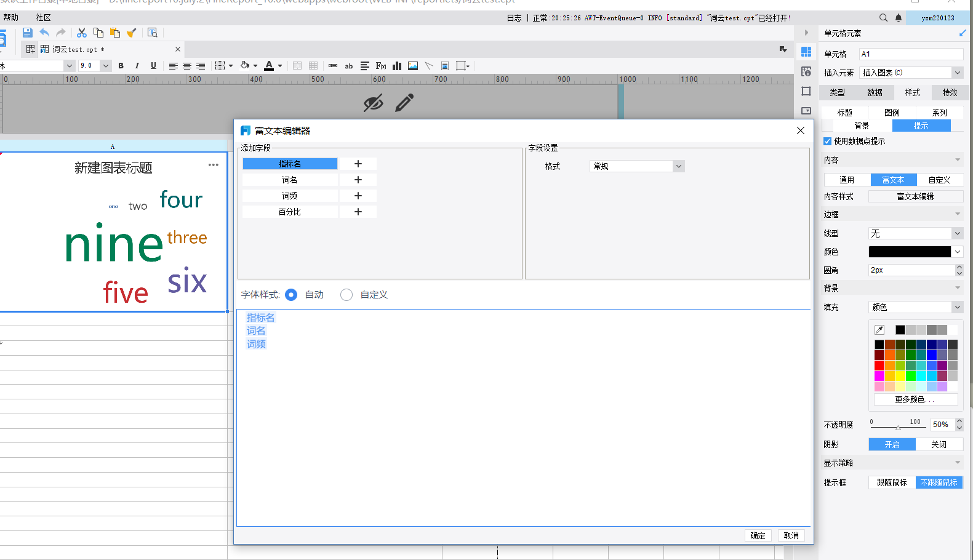Viewport: 973px width, 560px height.
Task: Open the 格式 dropdown showing 常规
Action: coord(637,166)
